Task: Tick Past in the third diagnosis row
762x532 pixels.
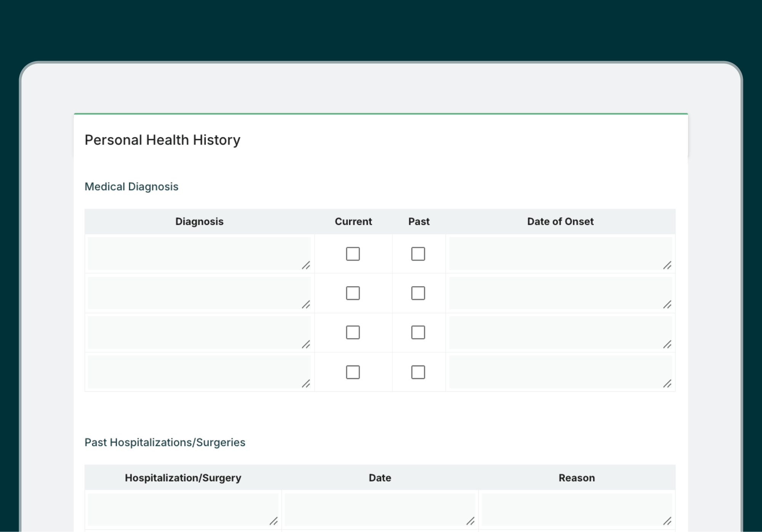Action: 418,333
